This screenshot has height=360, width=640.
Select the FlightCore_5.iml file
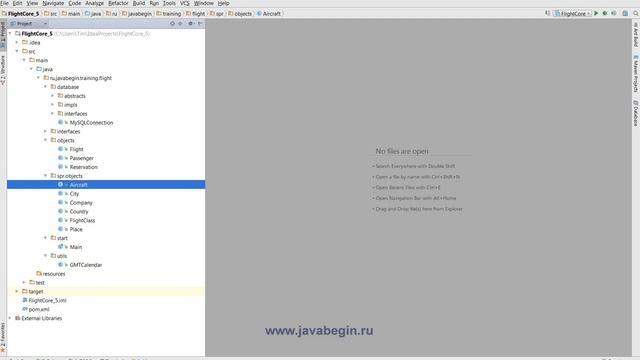[x=47, y=300]
